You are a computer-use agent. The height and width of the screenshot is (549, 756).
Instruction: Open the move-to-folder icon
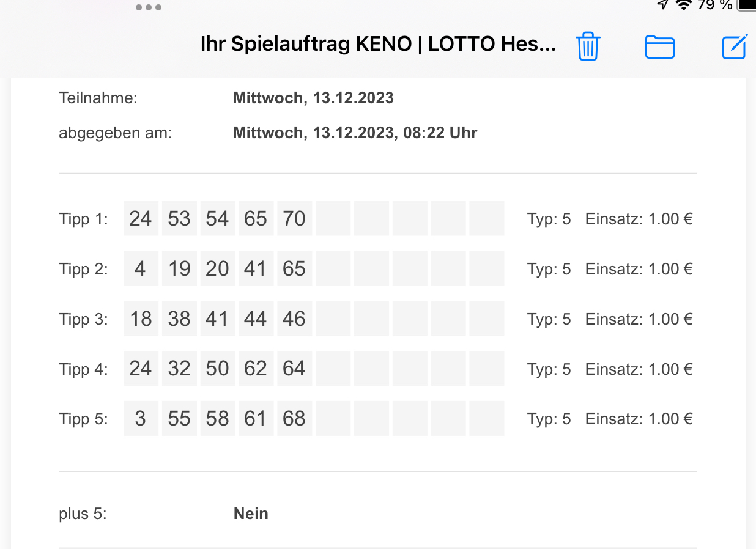click(660, 47)
